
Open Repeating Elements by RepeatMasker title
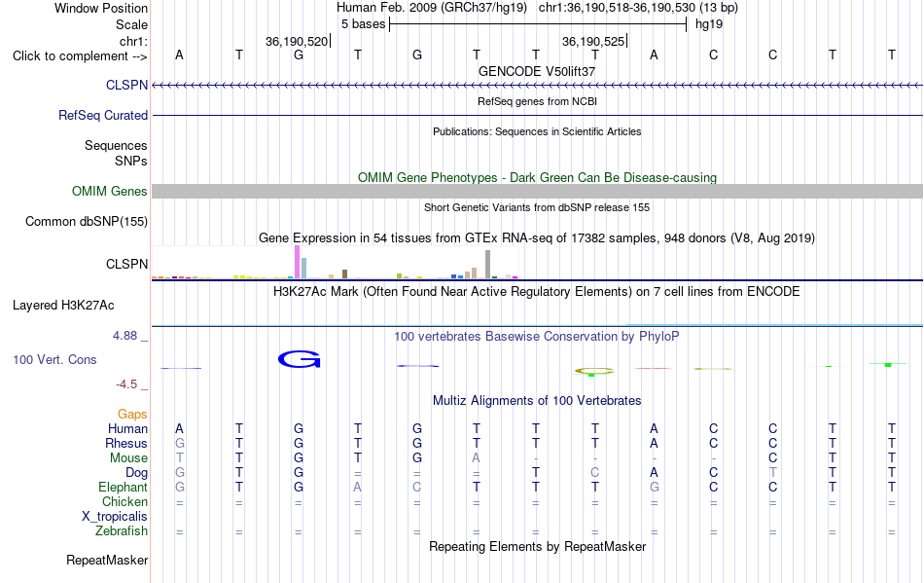coord(538,546)
